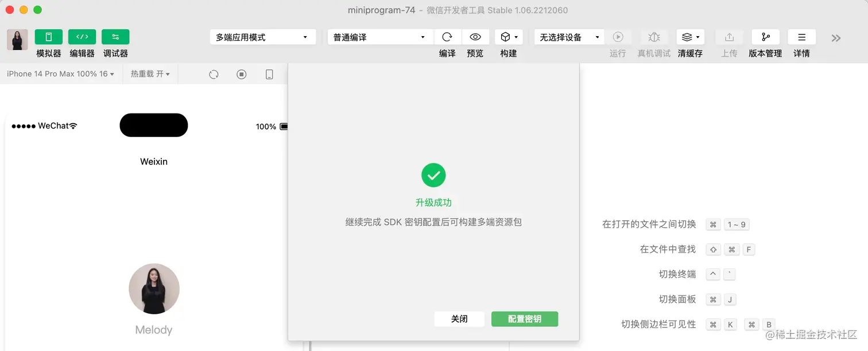The width and height of the screenshot is (868, 351).
Task: Click the 配置密钥 button
Action: [x=525, y=319]
